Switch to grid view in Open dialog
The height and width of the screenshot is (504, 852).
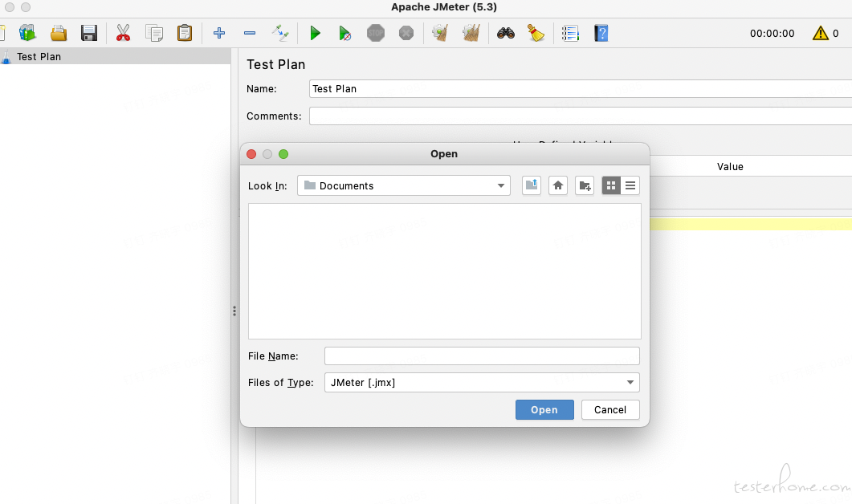[611, 185]
